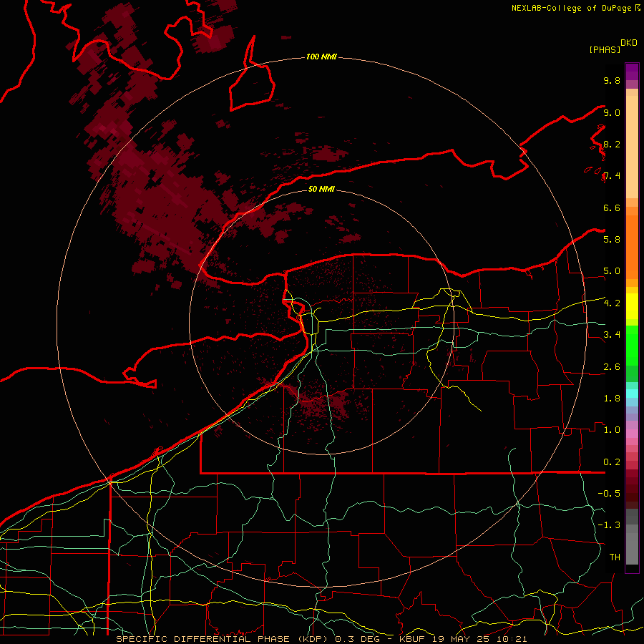Image resolution: width=644 pixels, height=644 pixels.
Task: Click the 1.0 value on the scale
Action: point(612,429)
